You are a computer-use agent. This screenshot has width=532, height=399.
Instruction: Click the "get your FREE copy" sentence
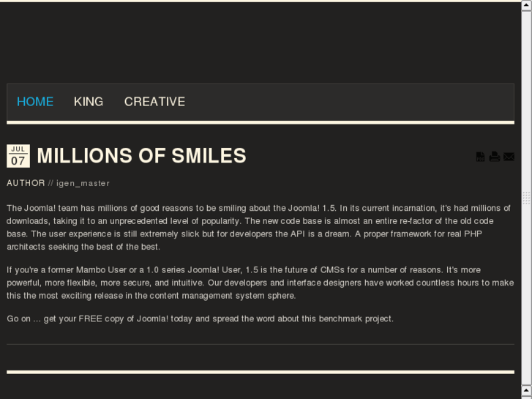tap(200, 318)
